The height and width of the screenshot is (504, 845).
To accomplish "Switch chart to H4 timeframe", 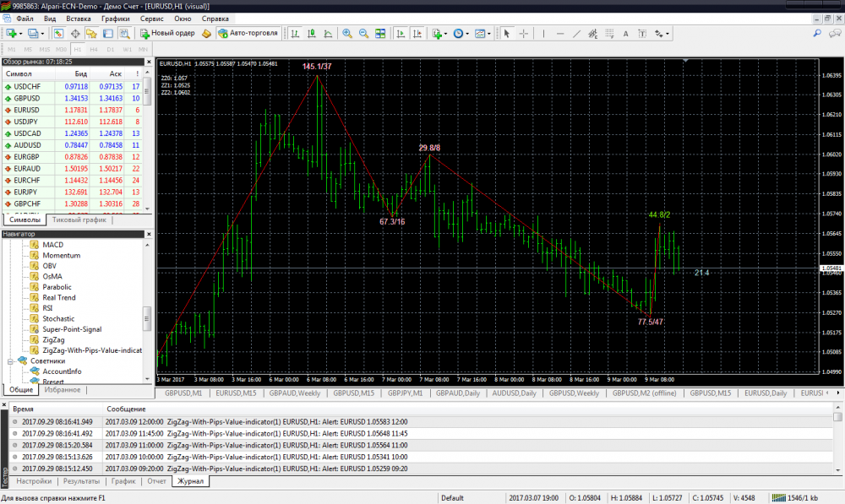I will 93,49.
